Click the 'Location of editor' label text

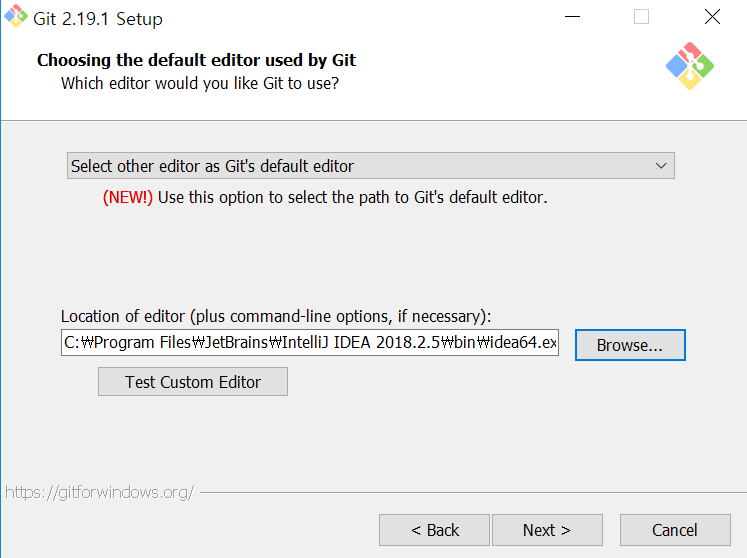coord(276,316)
